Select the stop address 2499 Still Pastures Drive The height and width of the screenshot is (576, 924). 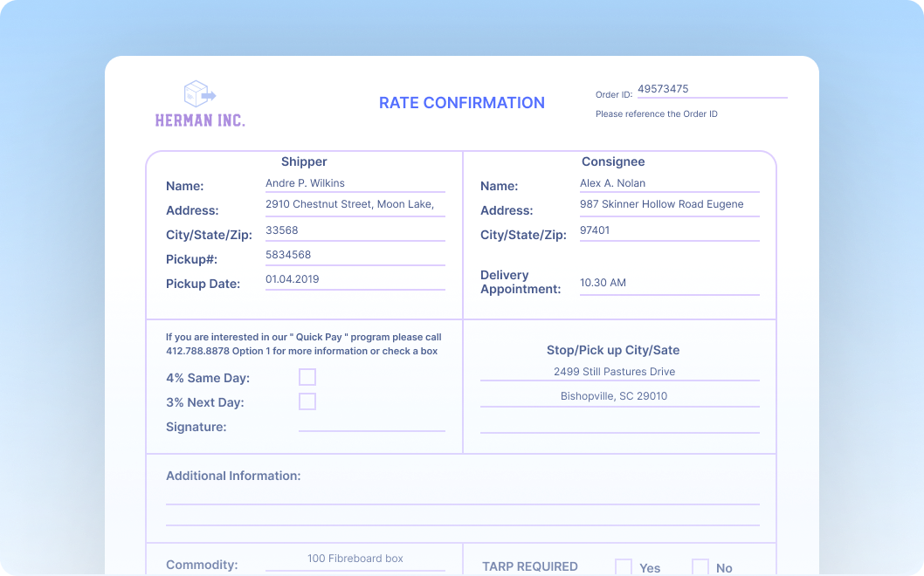click(x=612, y=372)
